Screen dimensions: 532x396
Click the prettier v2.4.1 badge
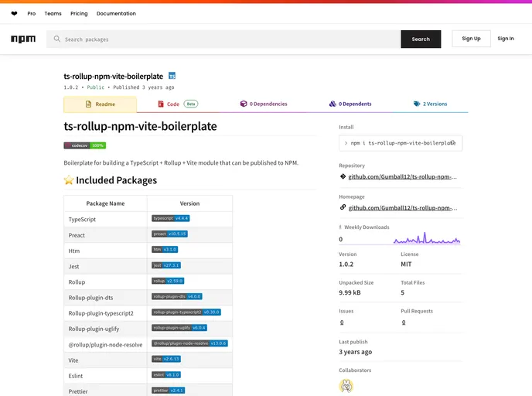click(x=169, y=391)
